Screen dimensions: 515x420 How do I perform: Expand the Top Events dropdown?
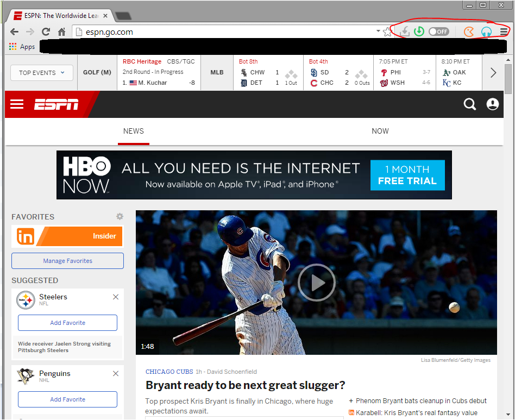click(42, 73)
